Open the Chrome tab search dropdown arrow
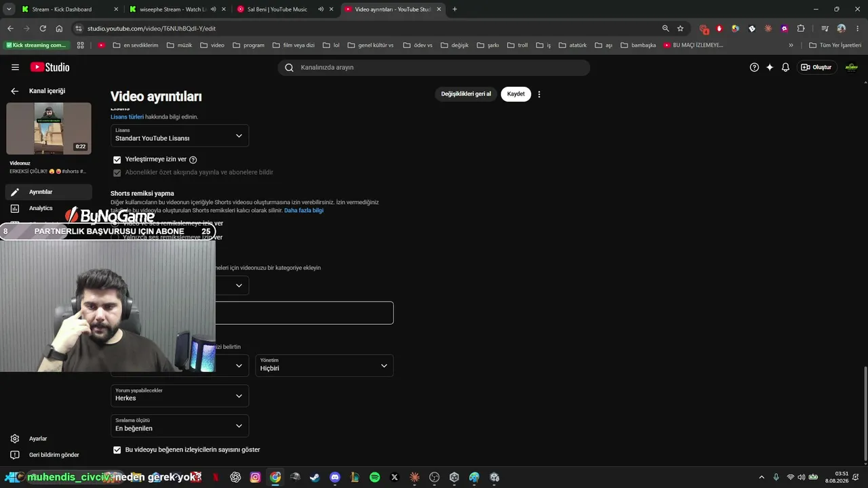 9,9
